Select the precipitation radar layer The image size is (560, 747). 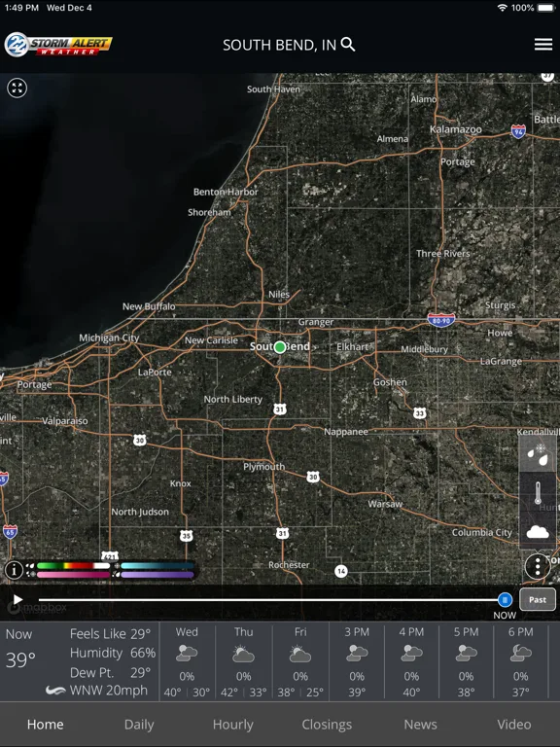click(x=537, y=453)
